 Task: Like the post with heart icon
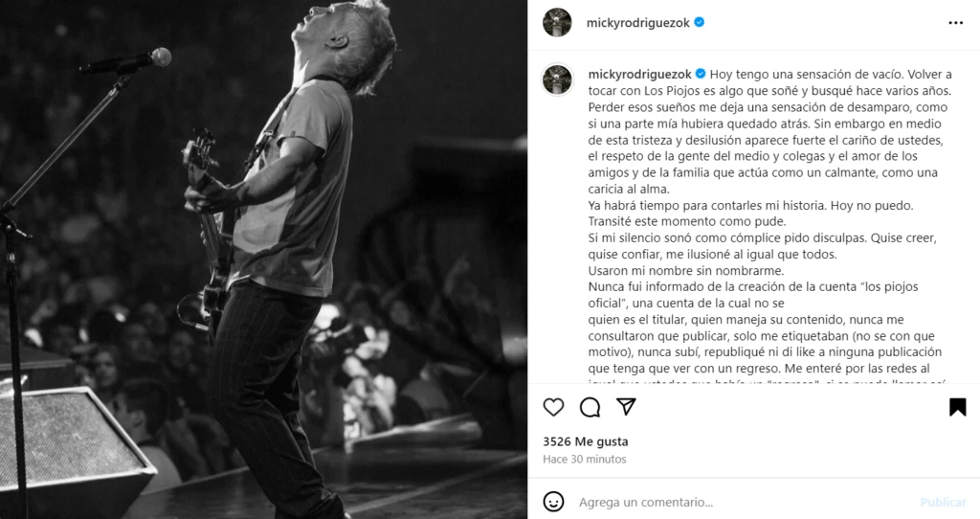click(553, 407)
